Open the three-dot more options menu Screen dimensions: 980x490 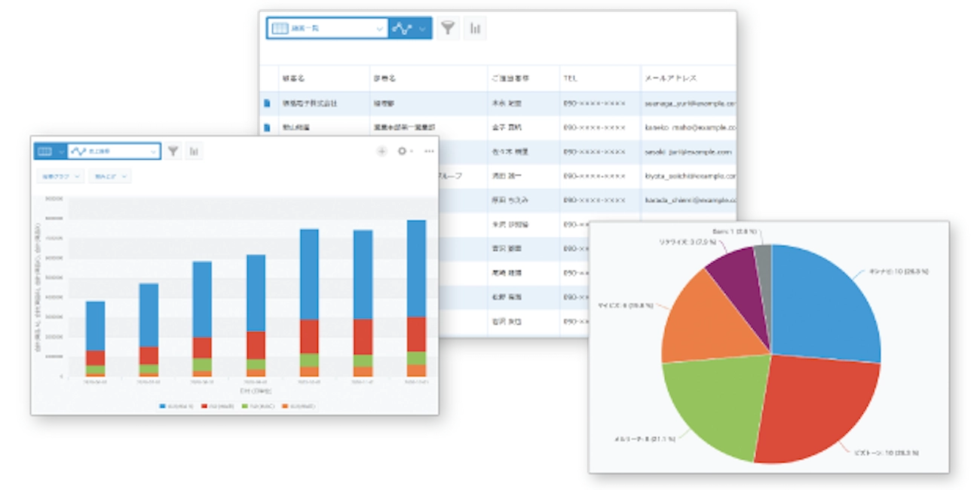[429, 152]
